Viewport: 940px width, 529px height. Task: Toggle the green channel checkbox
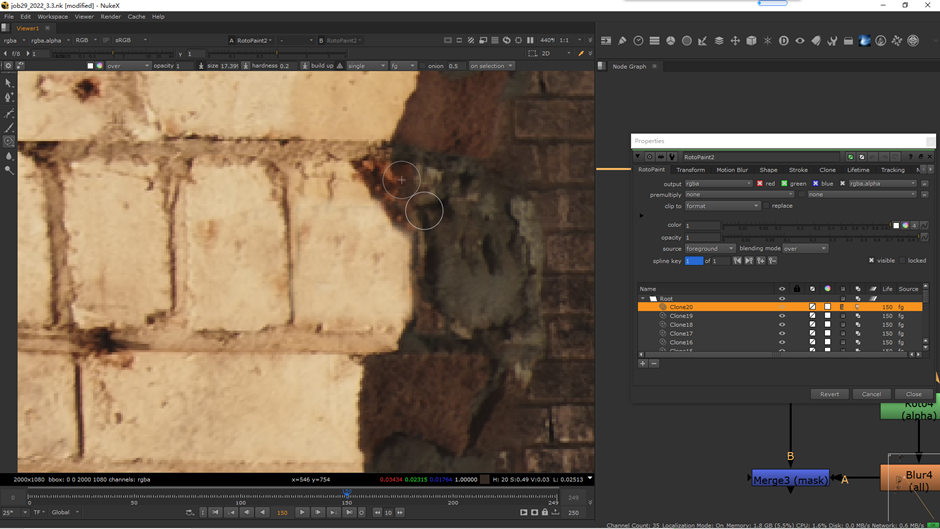tap(784, 184)
